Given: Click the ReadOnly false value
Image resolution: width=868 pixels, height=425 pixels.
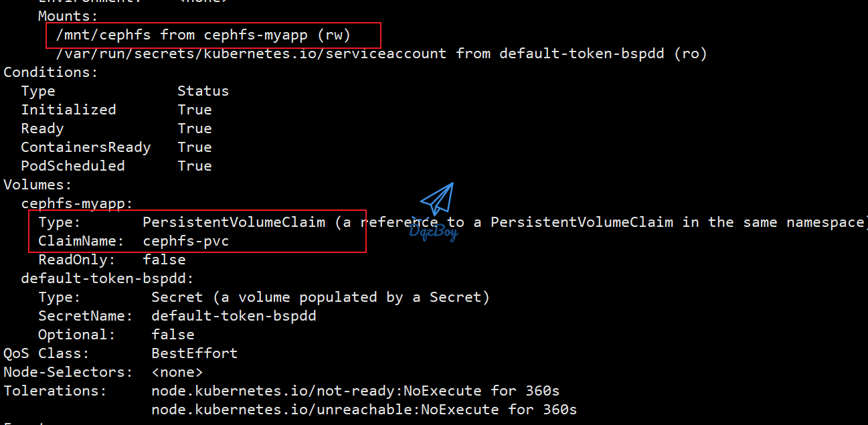Looking at the screenshot, I should pos(164,260).
